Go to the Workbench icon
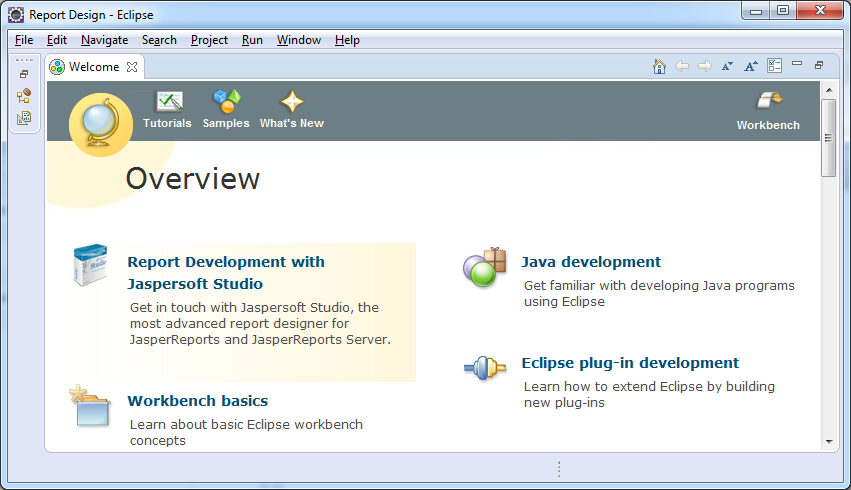This screenshot has width=851, height=490. pos(769,100)
